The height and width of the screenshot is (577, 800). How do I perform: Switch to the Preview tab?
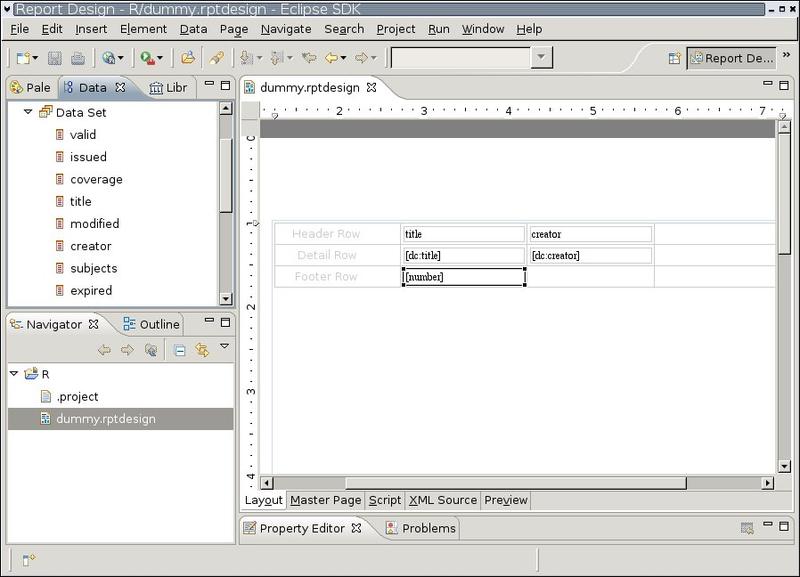tap(505, 500)
